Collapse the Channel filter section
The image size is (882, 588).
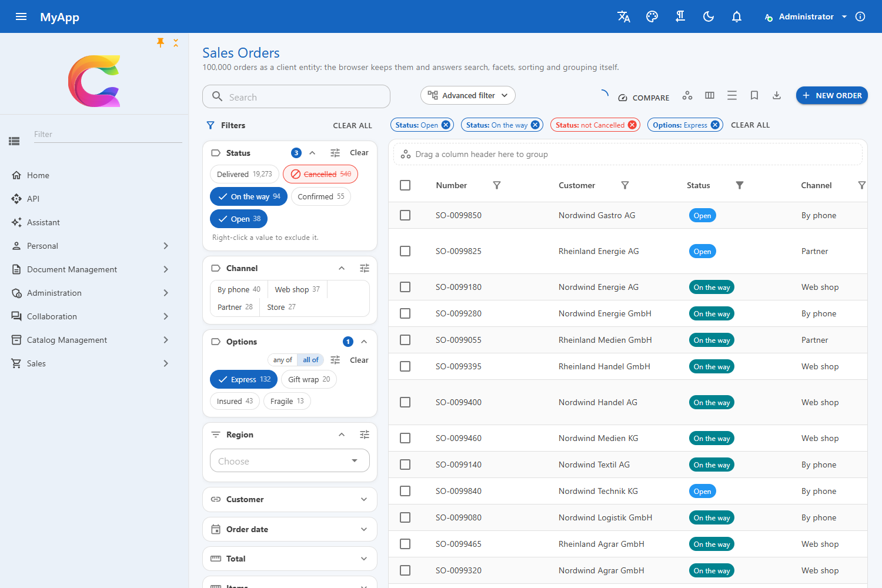tap(342, 268)
